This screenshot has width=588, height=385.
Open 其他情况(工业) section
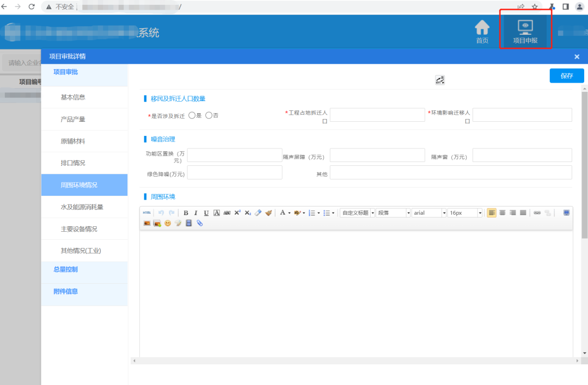[x=84, y=251]
